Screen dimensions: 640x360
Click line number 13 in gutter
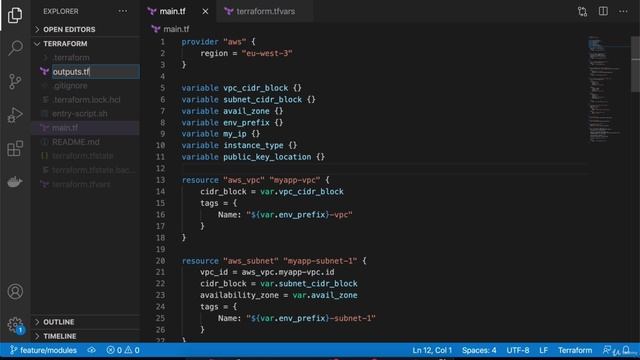pyautogui.click(x=160, y=180)
